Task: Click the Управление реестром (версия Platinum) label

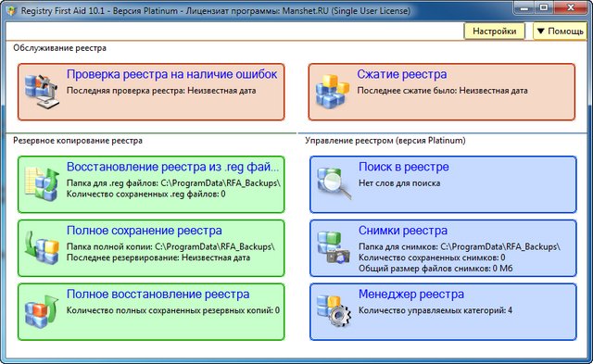Action: [385, 141]
